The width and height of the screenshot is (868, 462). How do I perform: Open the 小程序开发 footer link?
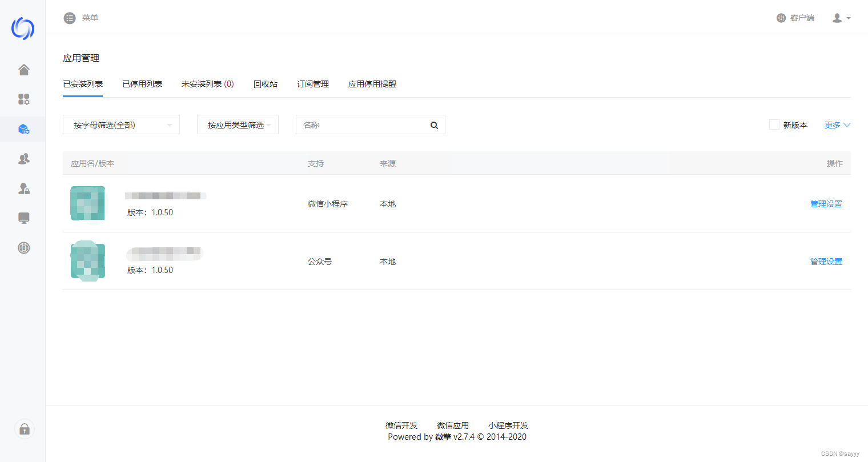click(x=508, y=425)
